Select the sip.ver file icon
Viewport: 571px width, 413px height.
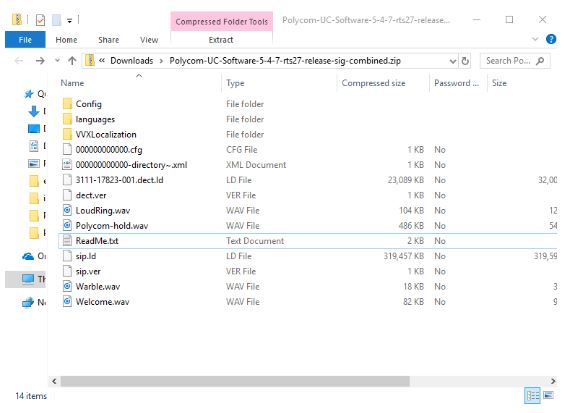(x=67, y=271)
